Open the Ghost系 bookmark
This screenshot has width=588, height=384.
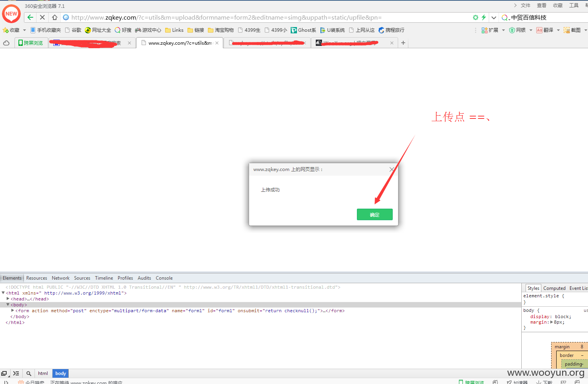tap(303, 30)
